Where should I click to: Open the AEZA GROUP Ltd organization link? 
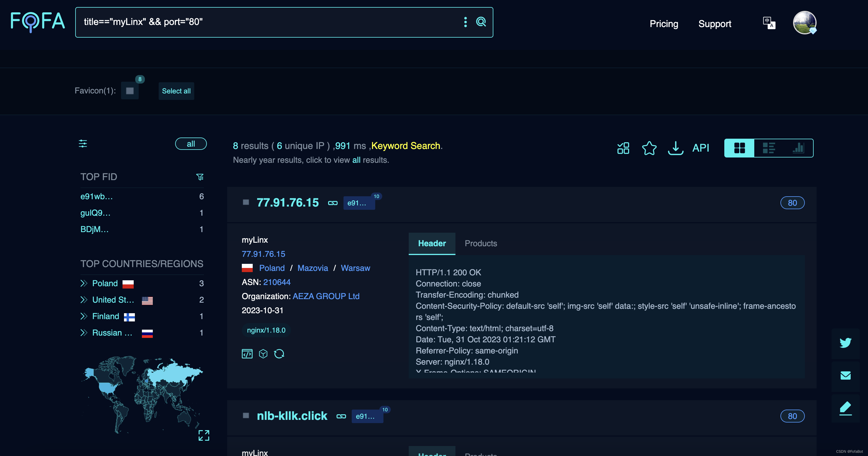pyautogui.click(x=326, y=296)
